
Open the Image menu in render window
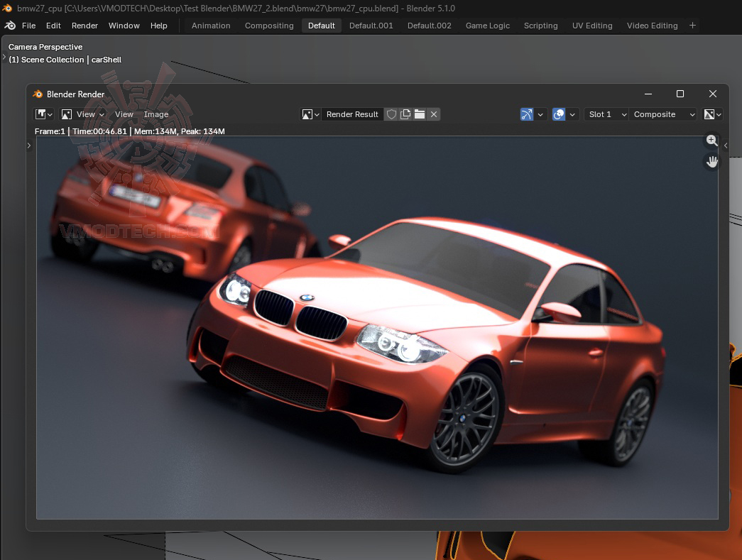(156, 114)
